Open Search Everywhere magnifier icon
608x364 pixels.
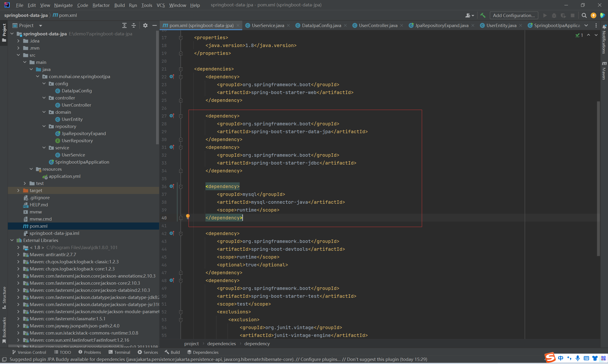tap(584, 15)
